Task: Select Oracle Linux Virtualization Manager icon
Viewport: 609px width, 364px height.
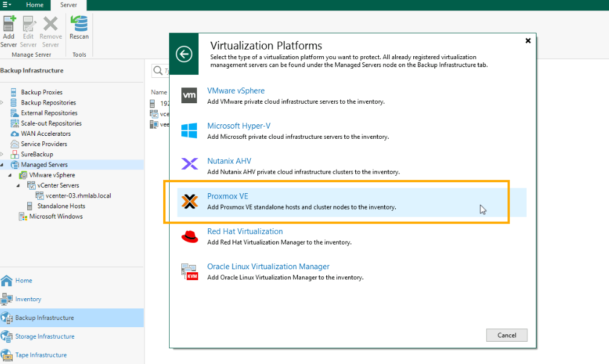Action: 190,272
